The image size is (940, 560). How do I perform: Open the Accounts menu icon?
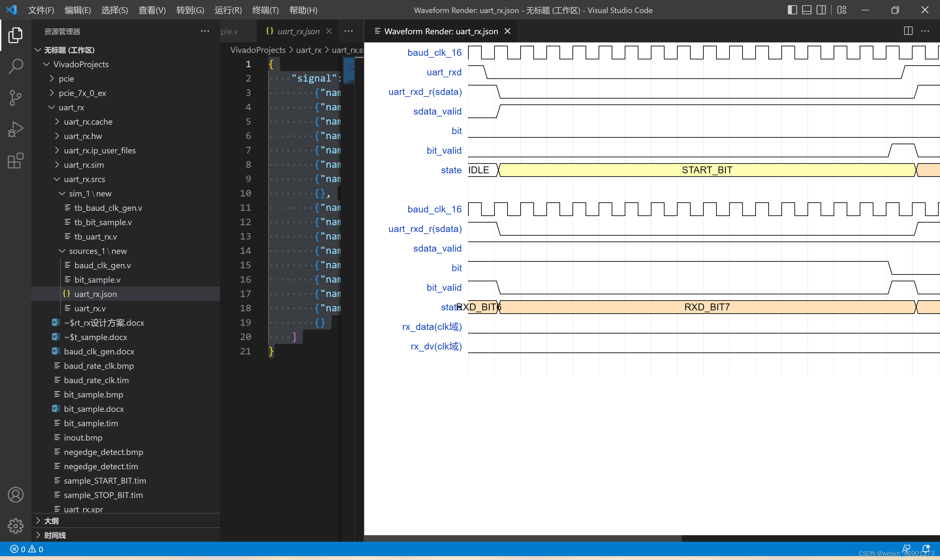15,495
